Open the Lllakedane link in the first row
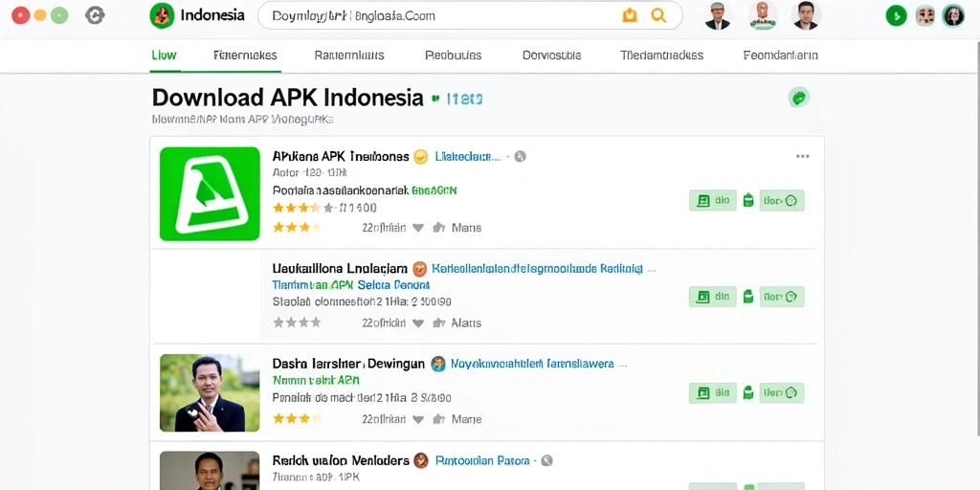980x490 pixels. coord(468,156)
